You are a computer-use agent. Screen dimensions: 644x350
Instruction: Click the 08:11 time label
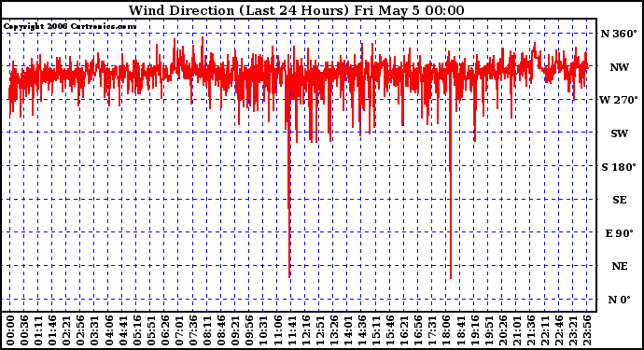click(x=206, y=330)
